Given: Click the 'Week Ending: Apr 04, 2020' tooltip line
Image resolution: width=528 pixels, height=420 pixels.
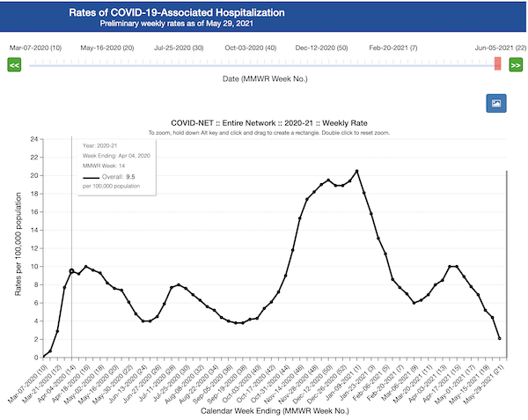Looking at the screenshot, I should 116,156.
